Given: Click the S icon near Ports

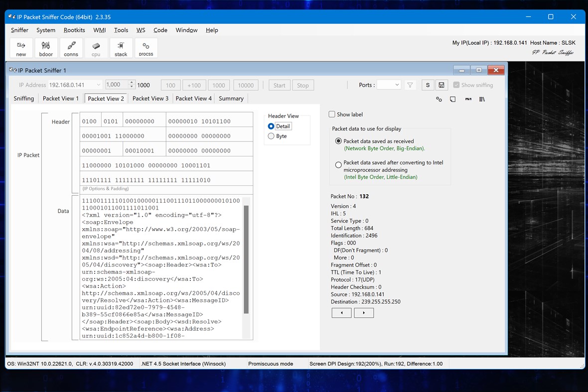Looking at the screenshot, I should [x=428, y=85].
